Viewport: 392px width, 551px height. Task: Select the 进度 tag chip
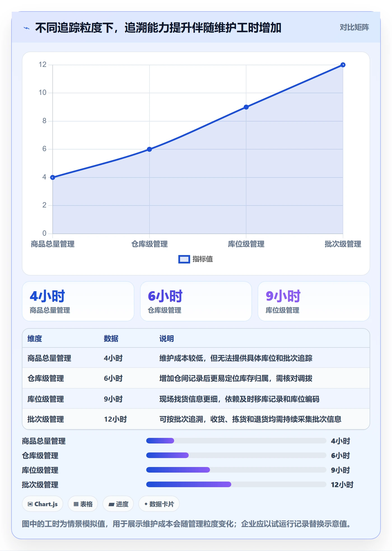(118, 504)
